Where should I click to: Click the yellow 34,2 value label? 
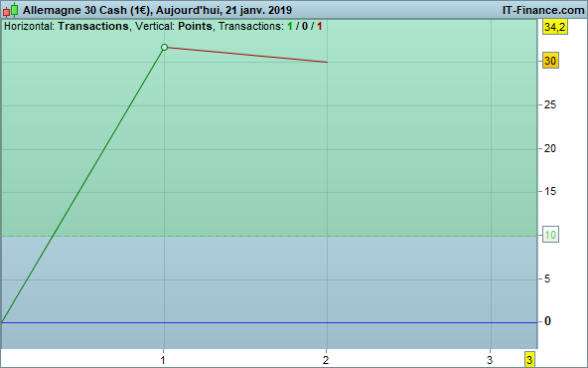(555, 27)
